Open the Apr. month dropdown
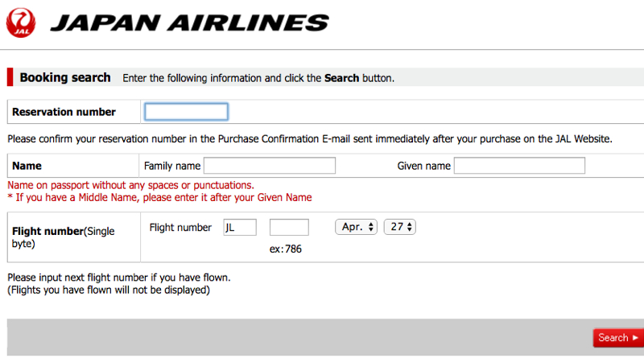The width and height of the screenshot is (644, 362). pos(356,227)
